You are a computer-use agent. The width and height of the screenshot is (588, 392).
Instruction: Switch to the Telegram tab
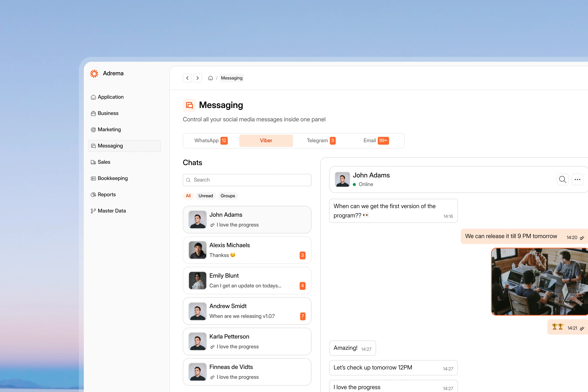pyautogui.click(x=321, y=140)
